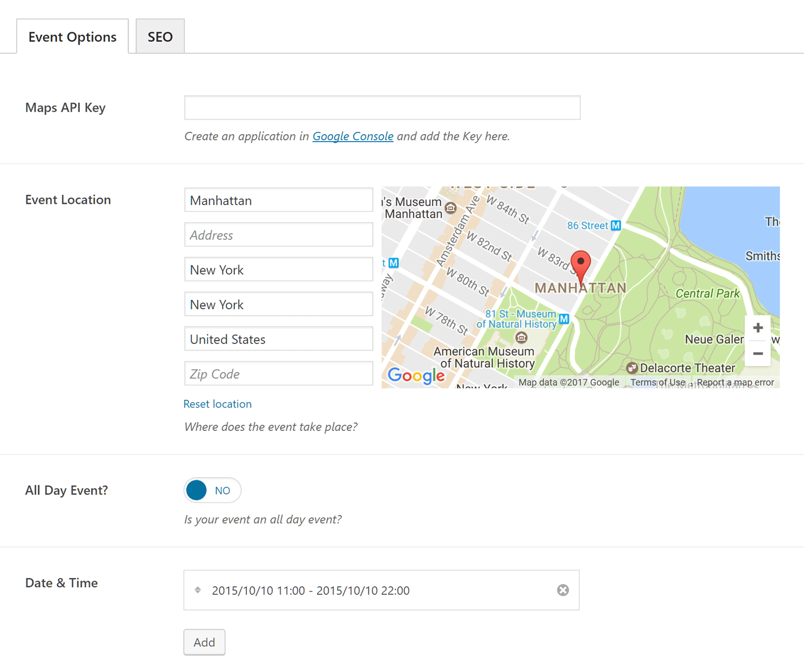Zoom out of the map with minus button

758,354
